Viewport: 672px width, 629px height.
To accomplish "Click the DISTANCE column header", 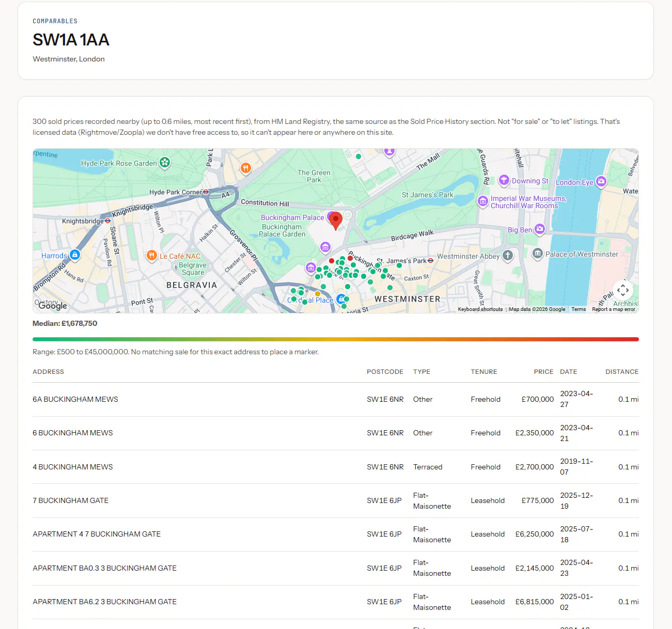I will (622, 372).
